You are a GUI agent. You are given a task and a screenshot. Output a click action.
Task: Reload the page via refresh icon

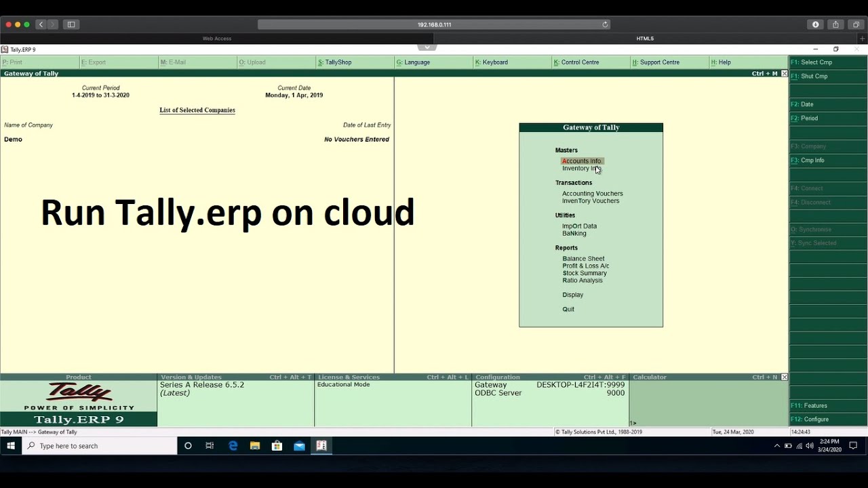click(x=605, y=24)
